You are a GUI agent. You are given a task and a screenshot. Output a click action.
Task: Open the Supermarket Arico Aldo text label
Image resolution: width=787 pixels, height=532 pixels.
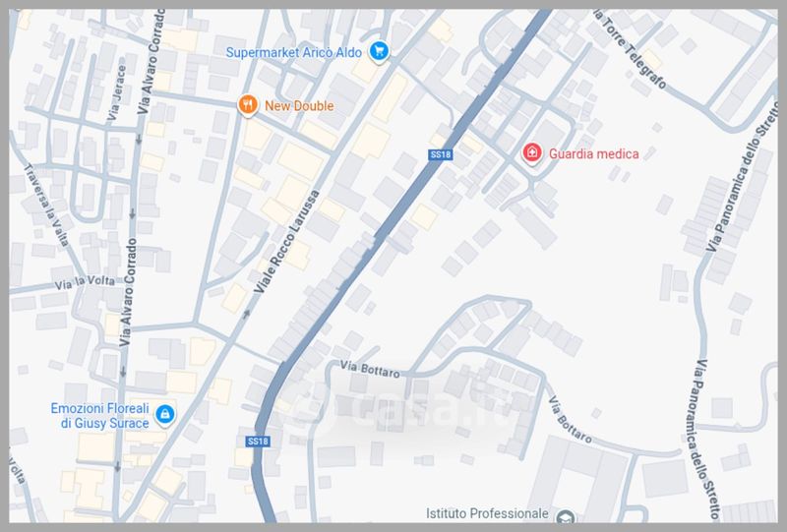pos(294,51)
